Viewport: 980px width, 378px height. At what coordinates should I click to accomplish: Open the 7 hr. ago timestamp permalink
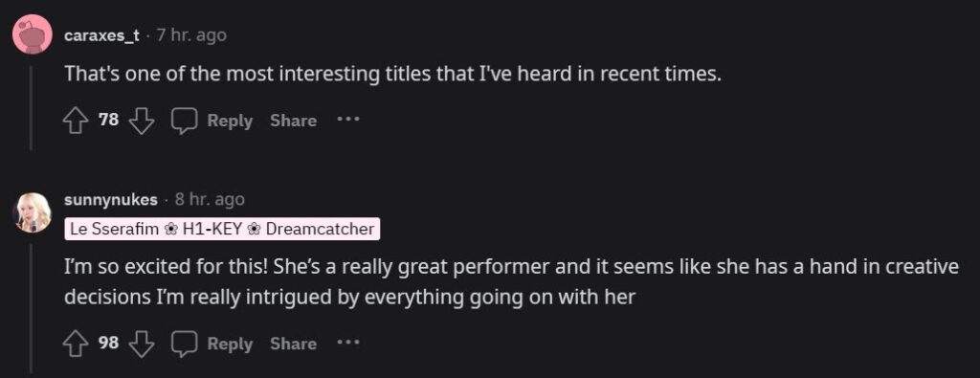click(x=191, y=35)
